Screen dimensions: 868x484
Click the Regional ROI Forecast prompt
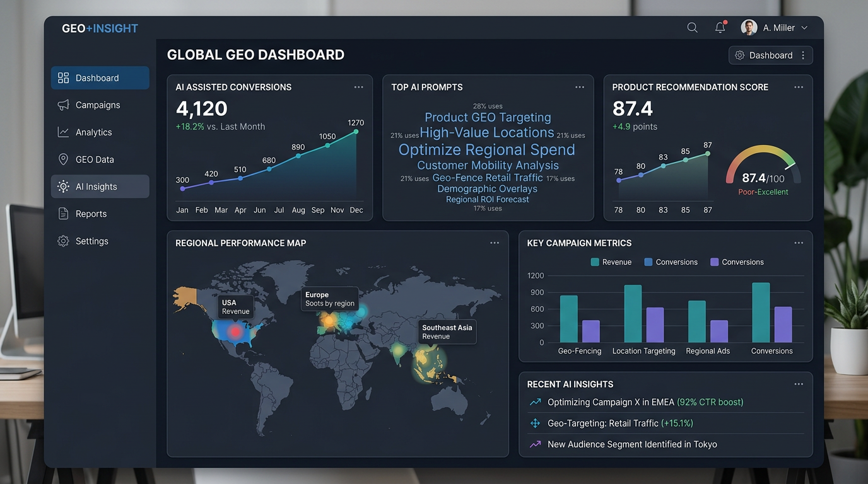pos(488,200)
